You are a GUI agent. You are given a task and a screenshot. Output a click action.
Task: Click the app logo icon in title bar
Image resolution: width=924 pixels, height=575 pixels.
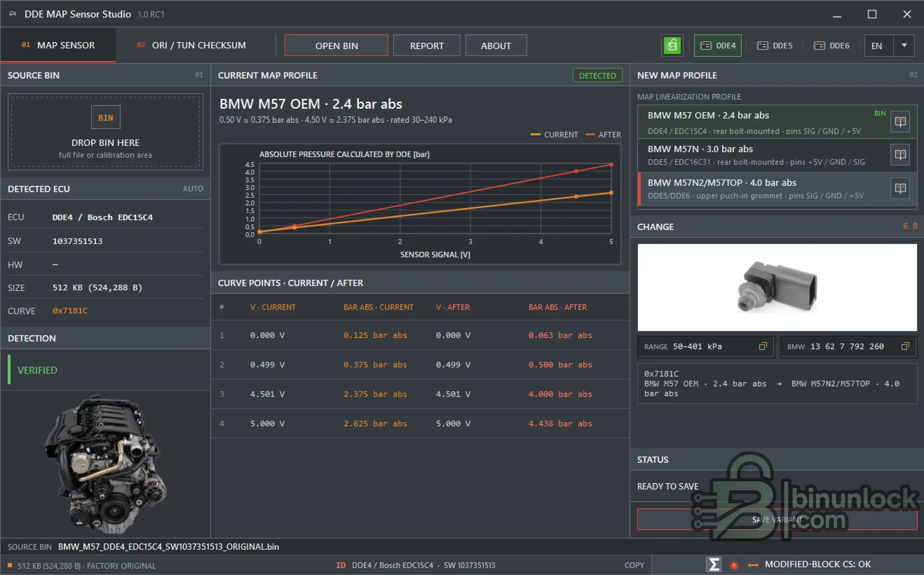point(13,14)
